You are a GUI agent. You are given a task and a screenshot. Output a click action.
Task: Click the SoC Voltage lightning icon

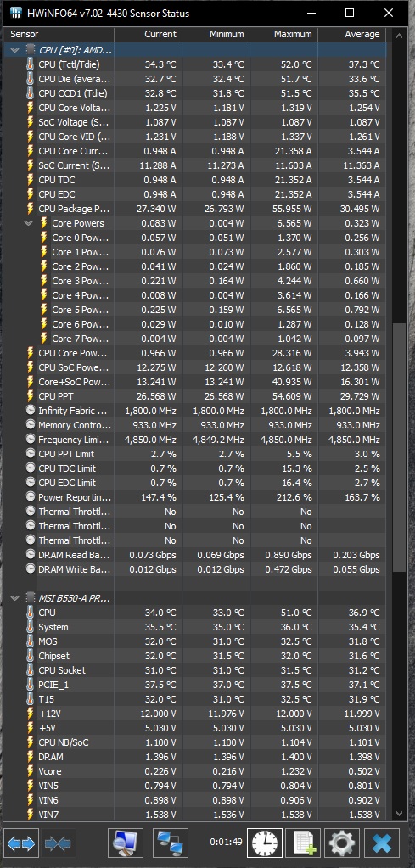point(30,122)
